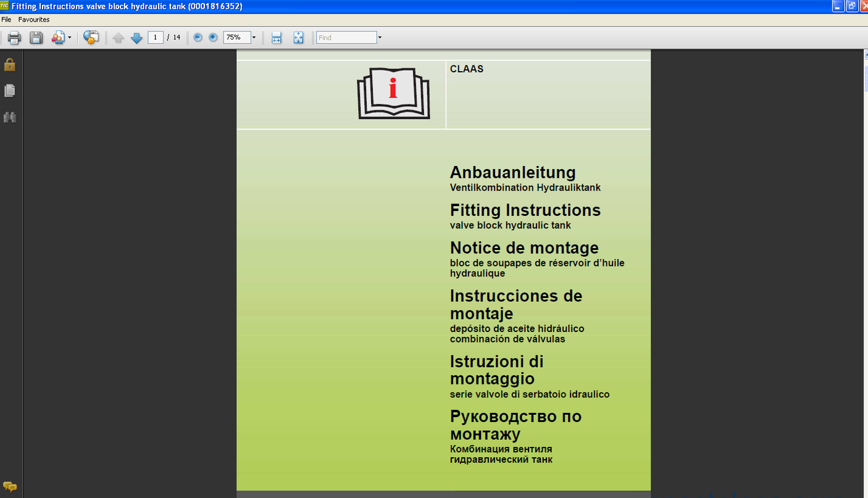Zoom out using the minus icon

pyautogui.click(x=197, y=37)
